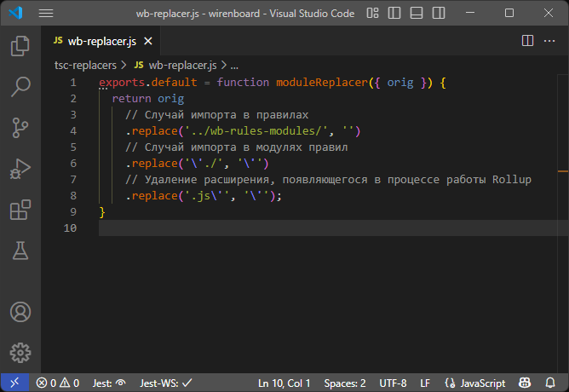569x392 pixels.
Task: Open More Actions ellipsis menu
Action: [549, 41]
